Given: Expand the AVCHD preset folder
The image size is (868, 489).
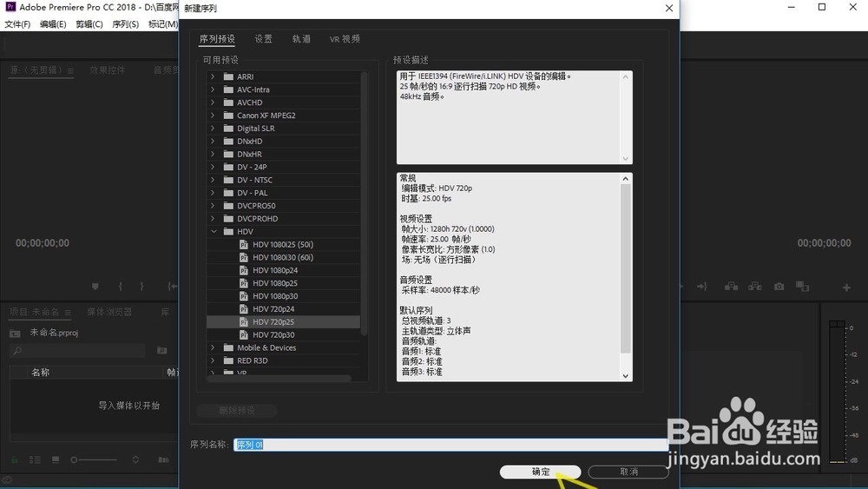Looking at the screenshot, I should point(214,102).
